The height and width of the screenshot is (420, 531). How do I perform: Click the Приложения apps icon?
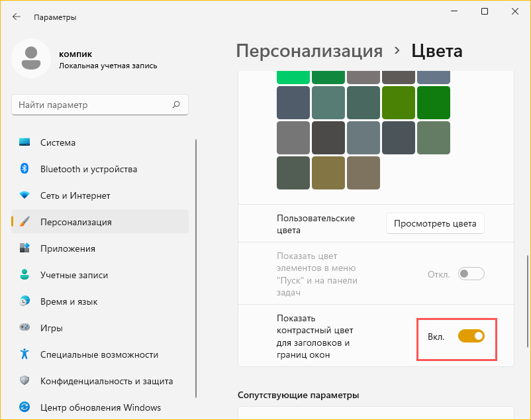[24, 248]
